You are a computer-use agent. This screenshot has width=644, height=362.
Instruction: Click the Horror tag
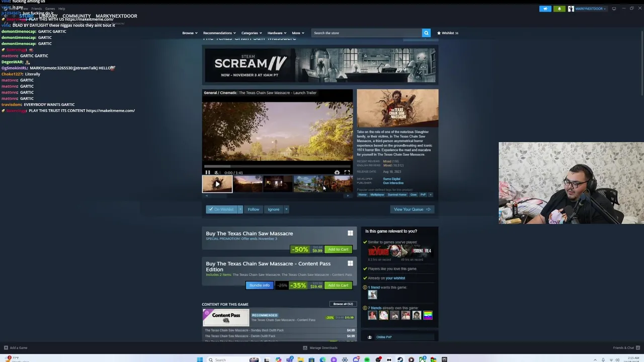(x=362, y=195)
